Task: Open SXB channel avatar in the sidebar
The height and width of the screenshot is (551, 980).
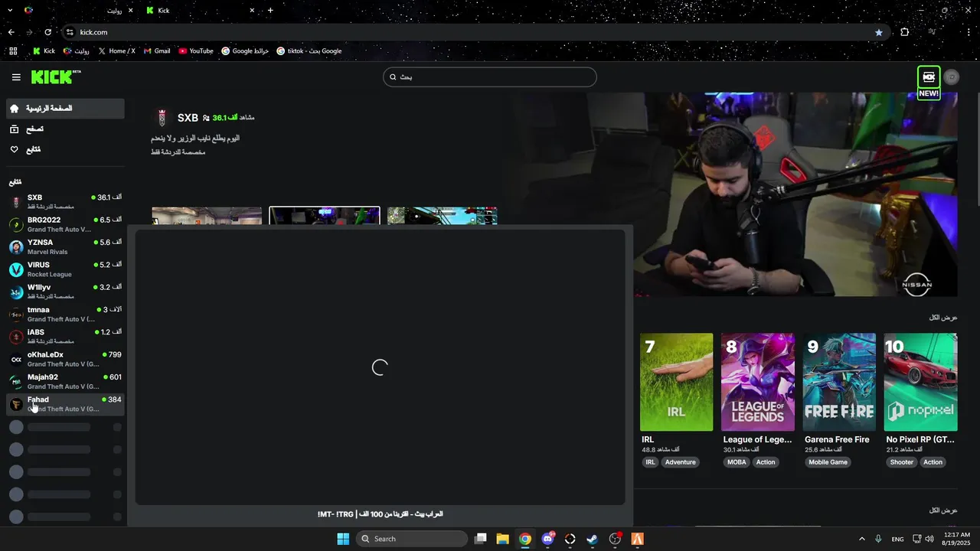Action: click(16, 202)
